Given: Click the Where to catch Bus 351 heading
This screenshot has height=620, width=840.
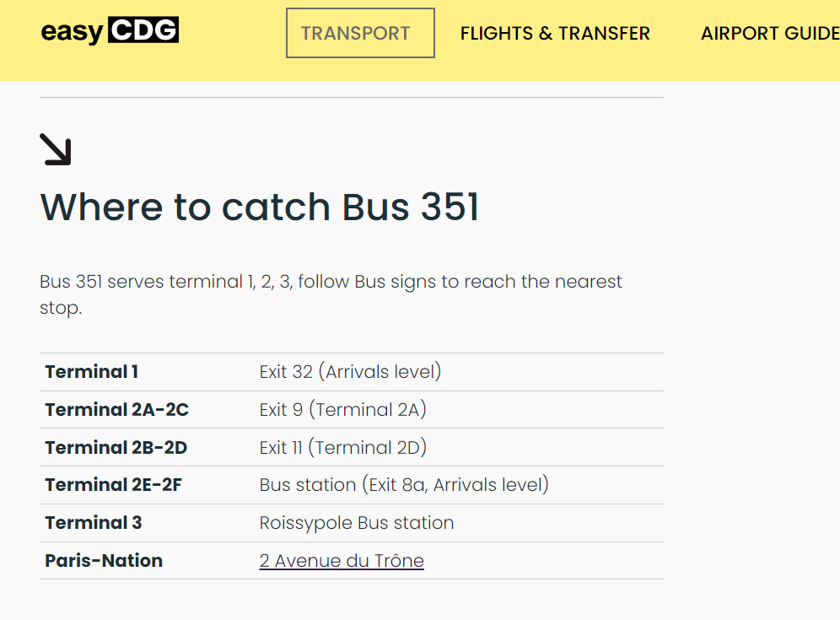Looking at the screenshot, I should click(260, 207).
